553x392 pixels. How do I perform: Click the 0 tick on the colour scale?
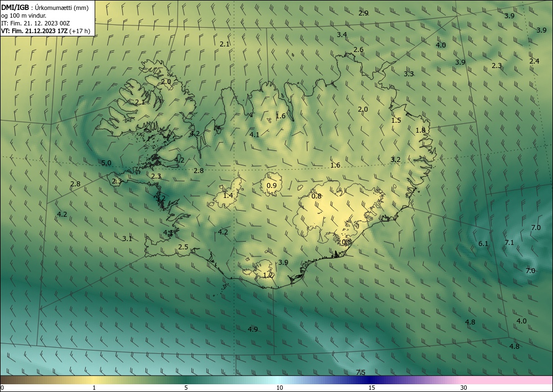pos(2,388)
